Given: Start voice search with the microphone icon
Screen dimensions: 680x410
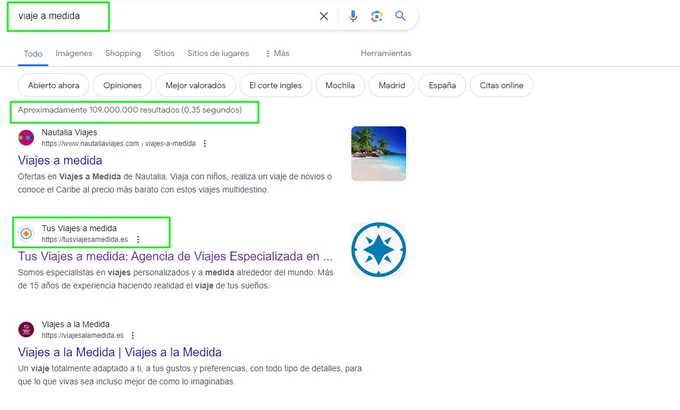Looking at the screenshot, I should (x=353, y=16).
